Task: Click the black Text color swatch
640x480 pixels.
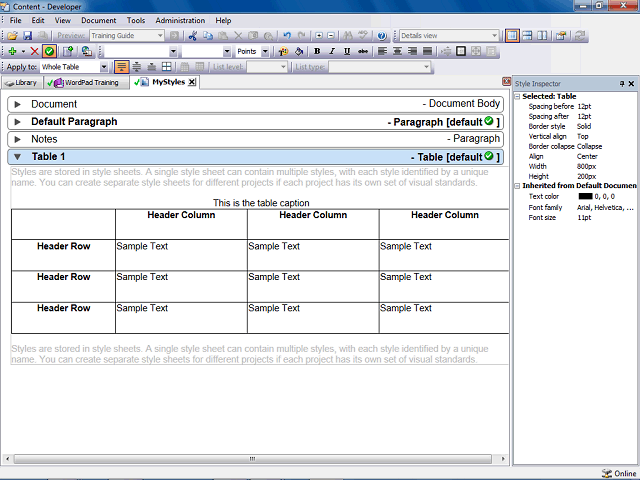Action: coord(585,196)
